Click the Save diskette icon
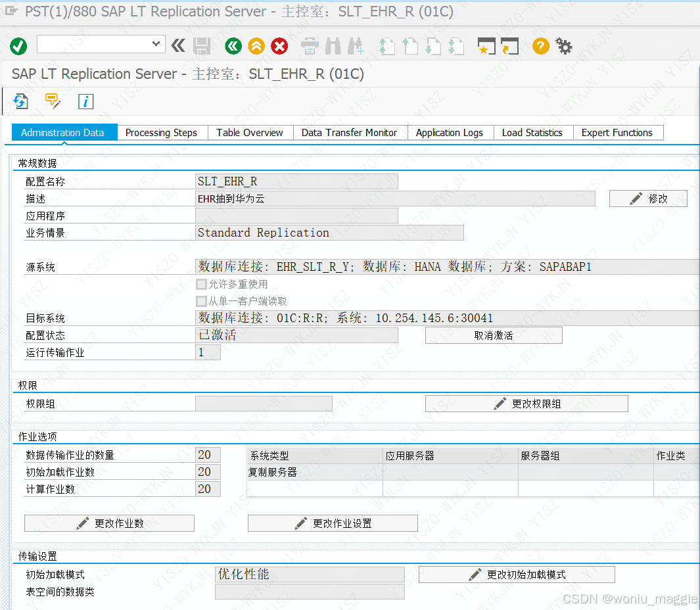This screenshot has height=610, width=700. point(202,46)
